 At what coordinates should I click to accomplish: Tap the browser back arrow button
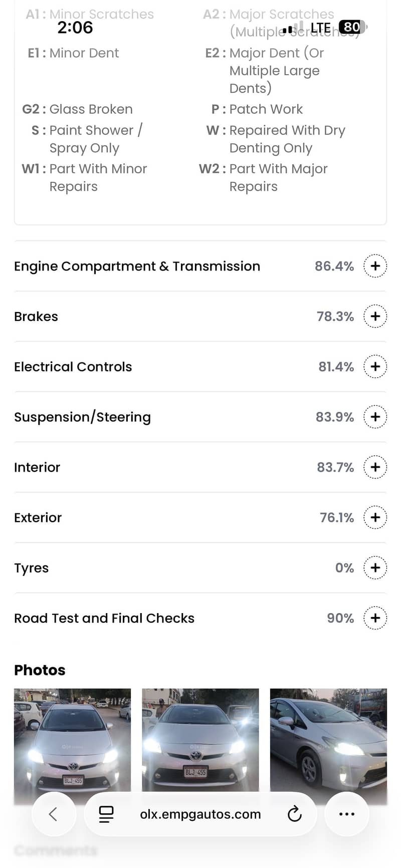click(54, 814)
